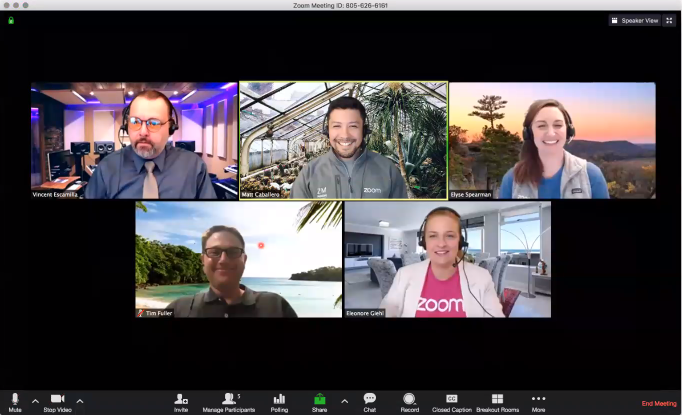Click the Eleonore Giehl name label
This screenshot has height=415, width=682.
(365, 313)
